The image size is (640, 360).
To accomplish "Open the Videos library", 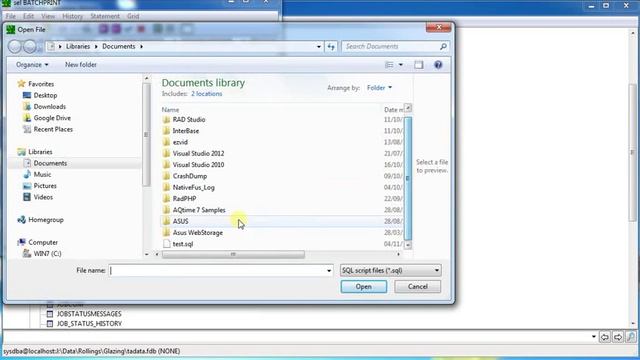I will tap(43, 197).
